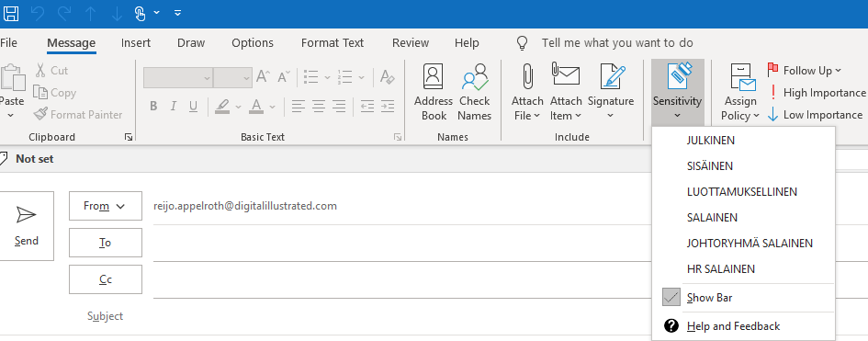868x341 pixels.
Task: Apply numbered list formatting
Action: click(345, 77)
